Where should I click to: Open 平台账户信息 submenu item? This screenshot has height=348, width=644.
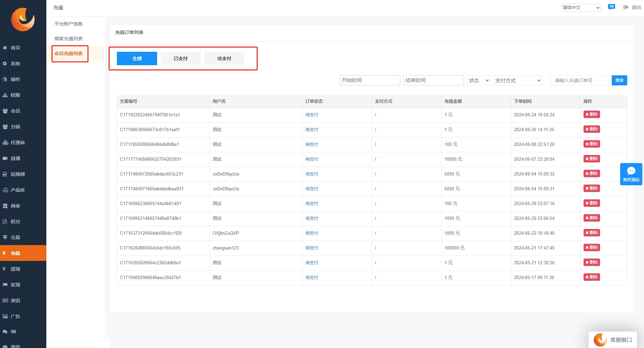pos(68,24)
